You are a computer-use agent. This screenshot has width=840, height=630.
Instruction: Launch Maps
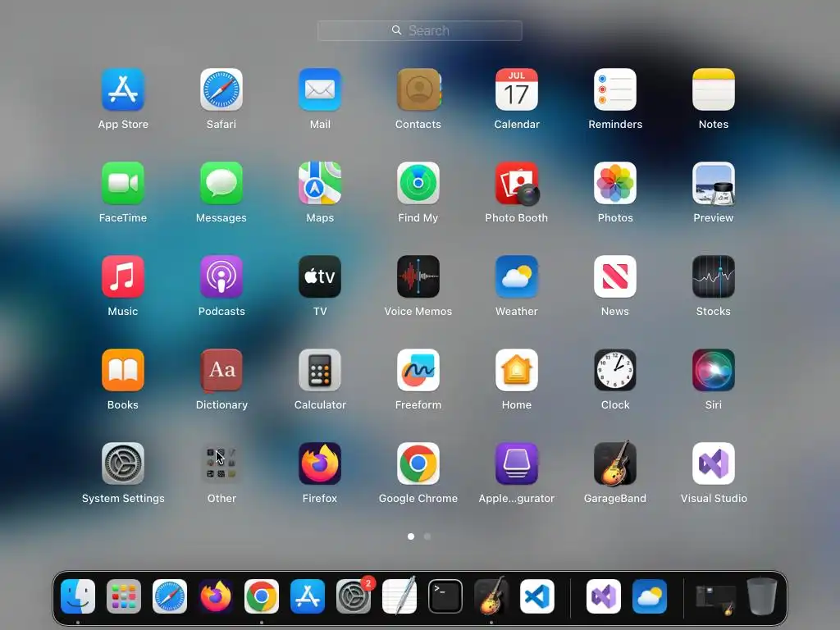320,183
